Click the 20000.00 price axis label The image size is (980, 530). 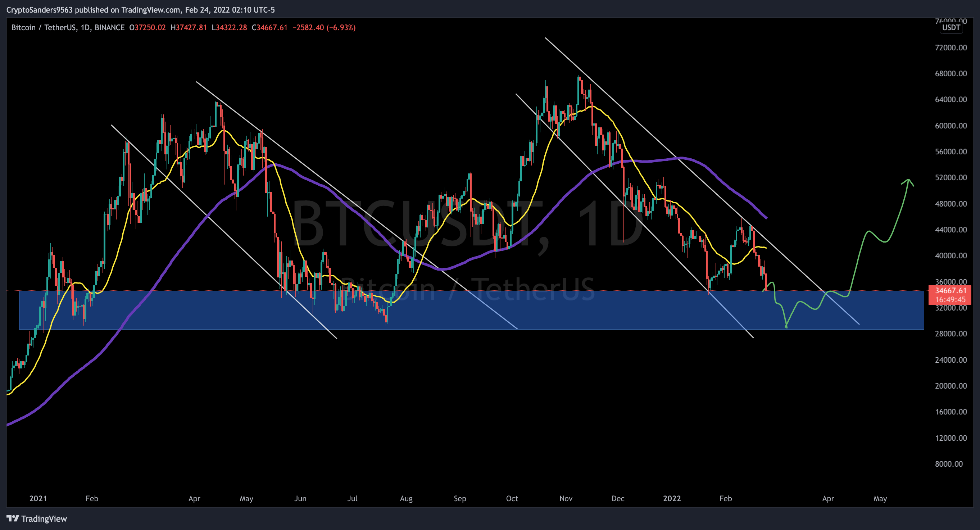point(951,385)
